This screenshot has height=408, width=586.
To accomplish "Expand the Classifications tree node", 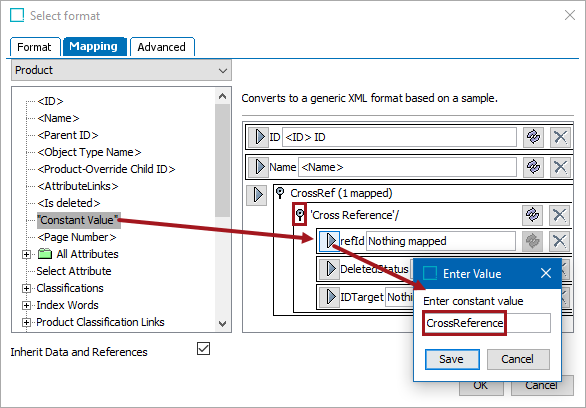I will [26, 288].
